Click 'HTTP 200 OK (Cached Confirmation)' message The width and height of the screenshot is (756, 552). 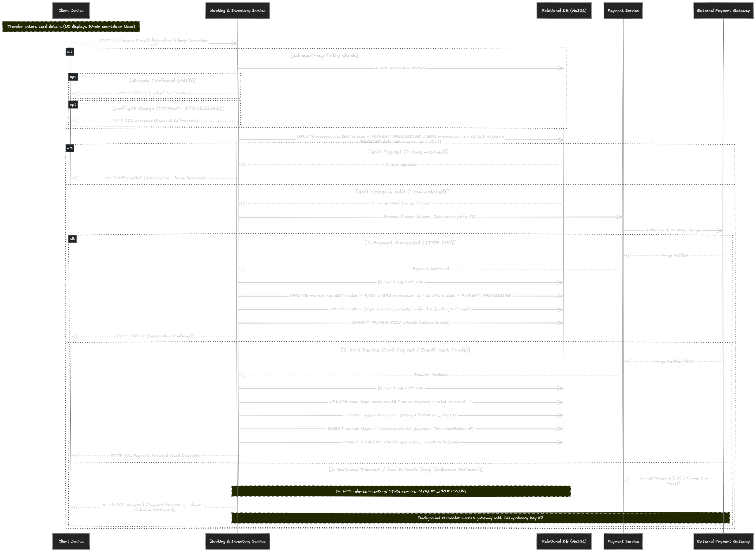coord(155,93)
